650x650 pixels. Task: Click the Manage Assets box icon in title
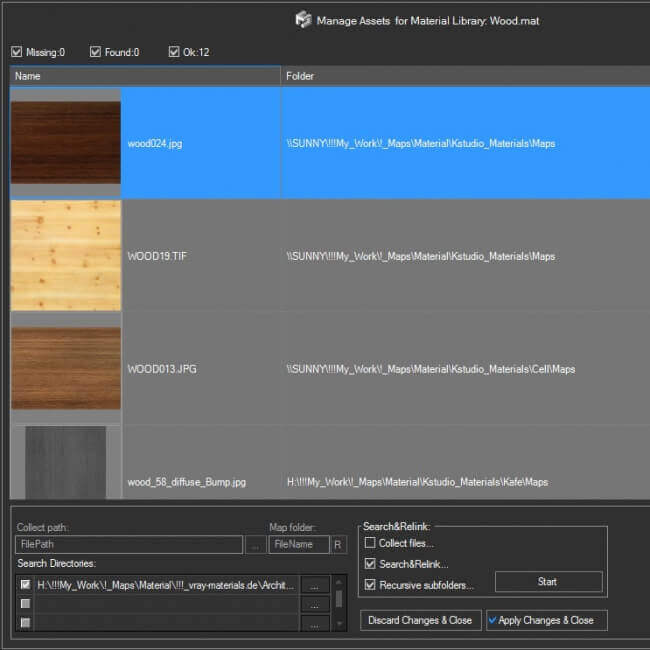pos(303,20)
